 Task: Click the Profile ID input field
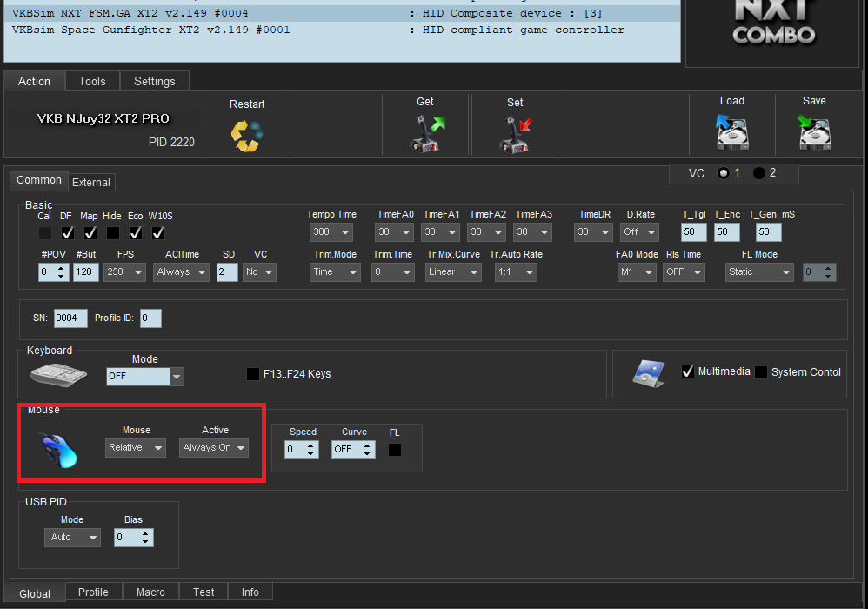[x=150, y=318]
